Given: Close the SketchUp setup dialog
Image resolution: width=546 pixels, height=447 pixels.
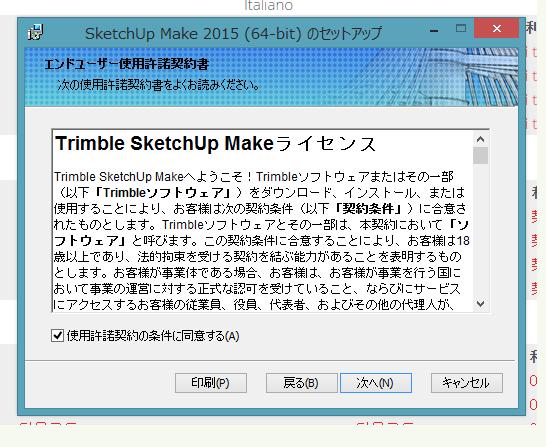Looking at the screenshot, I should coord(497,29).
